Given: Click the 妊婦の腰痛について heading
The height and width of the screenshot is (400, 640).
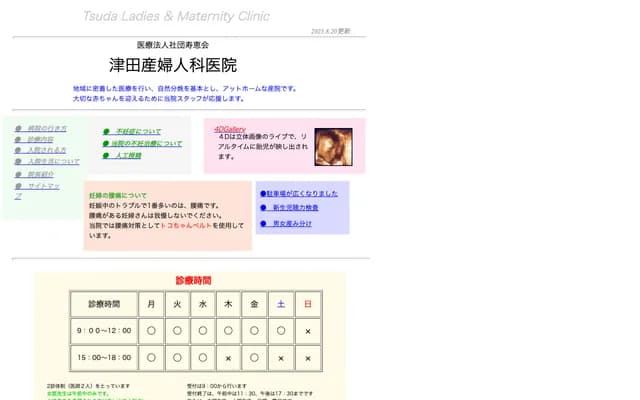Looking at the screenshot, I should 118,196.
